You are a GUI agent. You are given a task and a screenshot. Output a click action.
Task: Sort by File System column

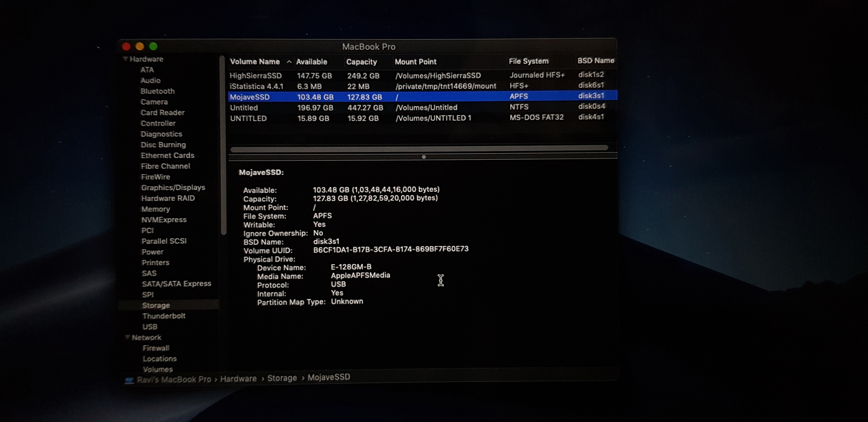(528, 61)
